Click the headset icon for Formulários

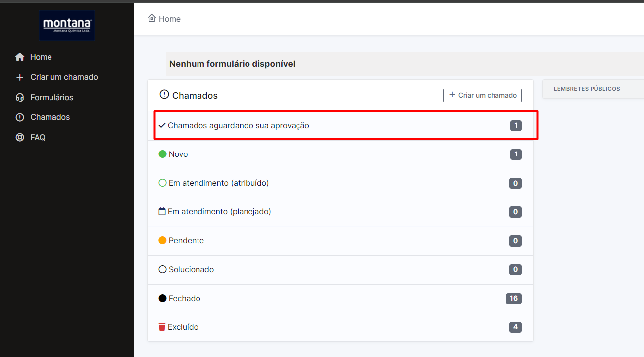pos(20,98)
